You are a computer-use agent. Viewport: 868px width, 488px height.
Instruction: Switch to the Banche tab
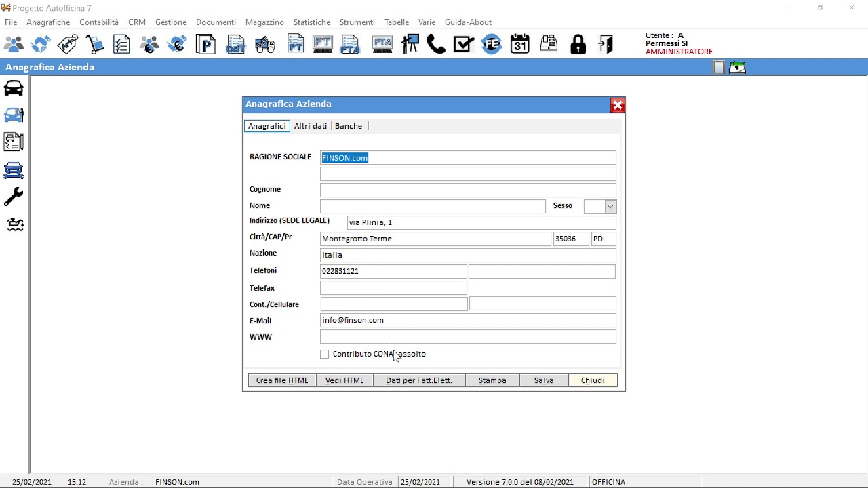pos(349,126)
